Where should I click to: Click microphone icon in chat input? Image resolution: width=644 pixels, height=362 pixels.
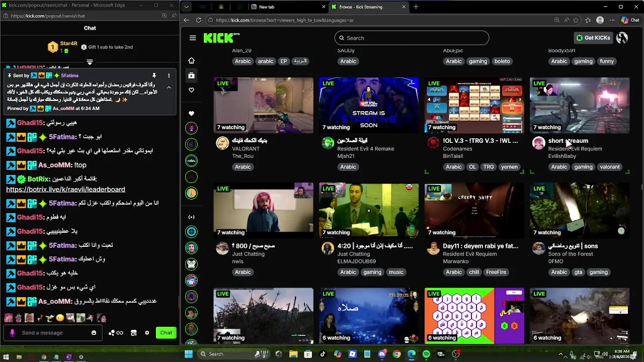click(x=13, y=333)
